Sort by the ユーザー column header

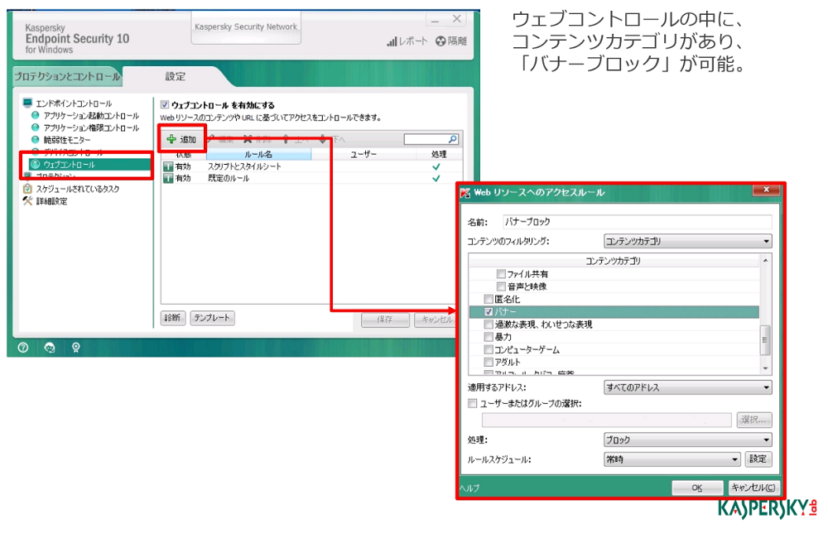click(x=363, y=154)
